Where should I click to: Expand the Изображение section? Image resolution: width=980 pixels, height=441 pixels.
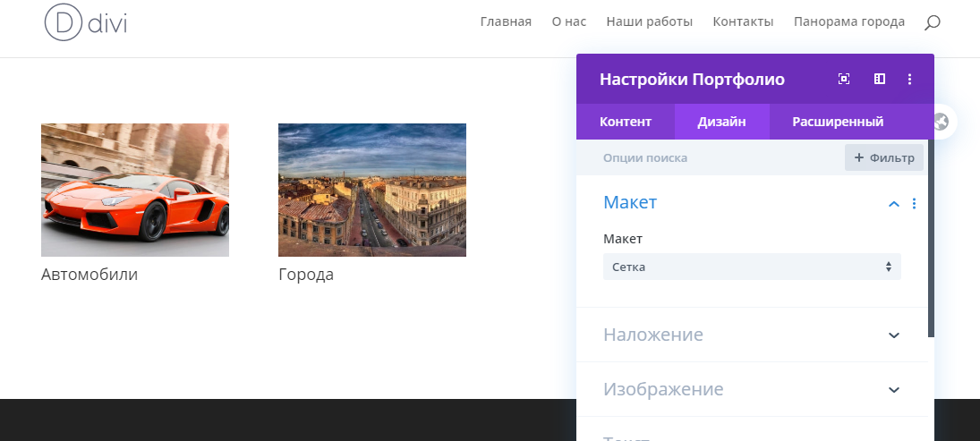tap(752, 389)
